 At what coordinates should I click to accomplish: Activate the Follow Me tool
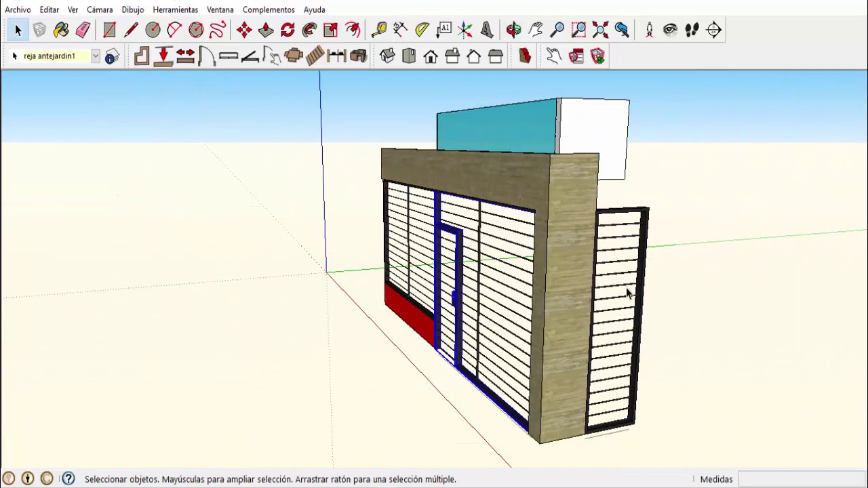[x=309, y=30]
